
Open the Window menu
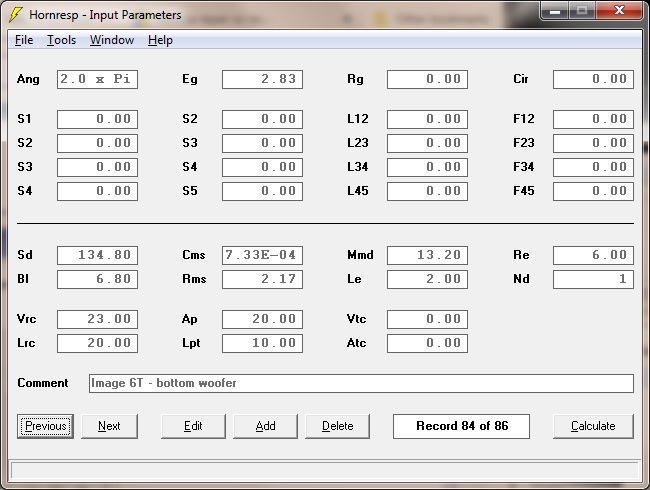[x=112, y=40]
